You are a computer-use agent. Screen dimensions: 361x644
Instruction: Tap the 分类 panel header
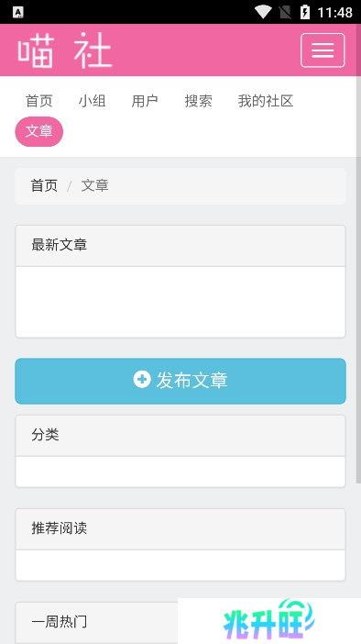[x=180, y=436]
